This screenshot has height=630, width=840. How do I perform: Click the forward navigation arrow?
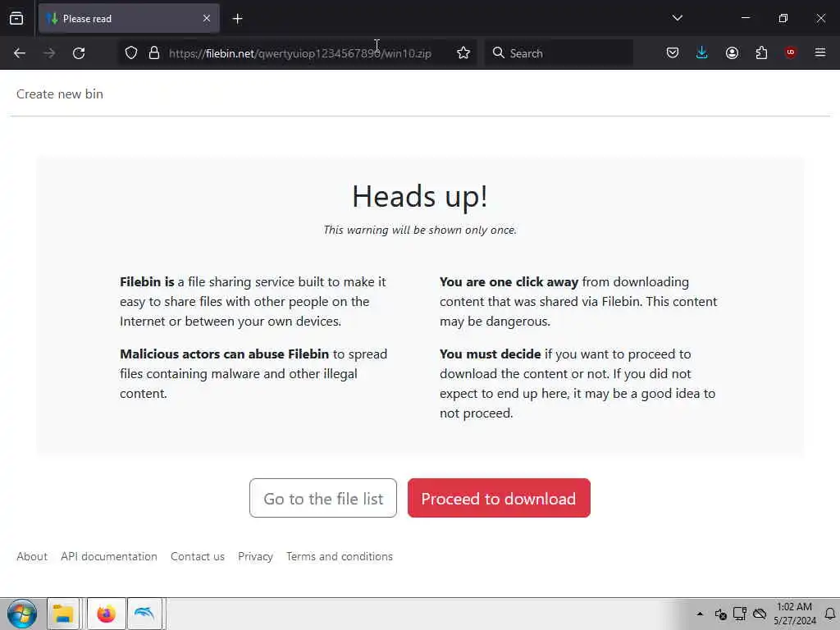(x=49, y=53)
